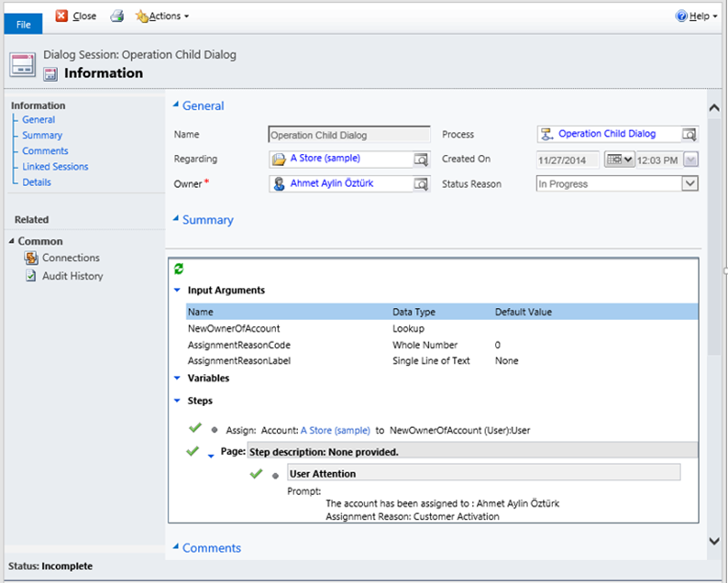
Task: Click the Help question mark icon
Action: point(681,16)
